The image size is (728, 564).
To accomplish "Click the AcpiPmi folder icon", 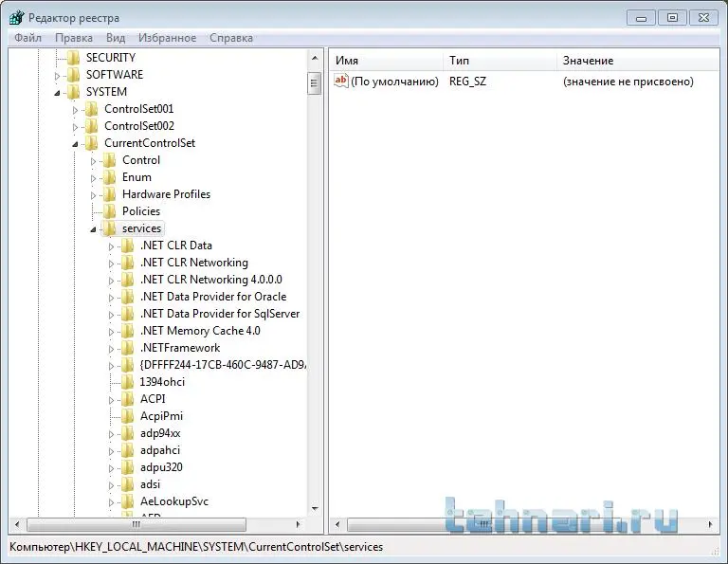I will (x=128, y=416).
